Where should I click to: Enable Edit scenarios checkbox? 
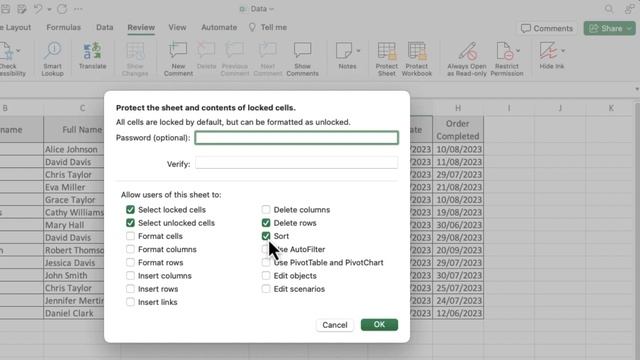266,289
